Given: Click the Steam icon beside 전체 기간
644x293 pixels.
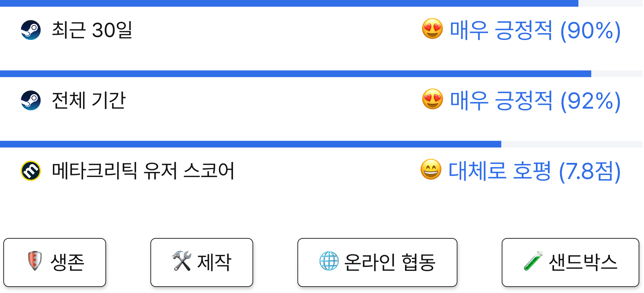Looking at the screenshot, I should [31, 100].
